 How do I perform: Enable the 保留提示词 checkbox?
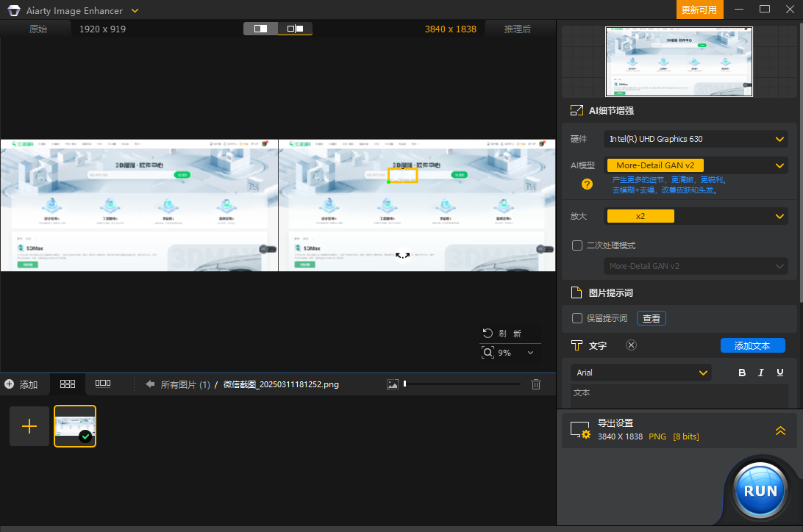pos(577,318)
